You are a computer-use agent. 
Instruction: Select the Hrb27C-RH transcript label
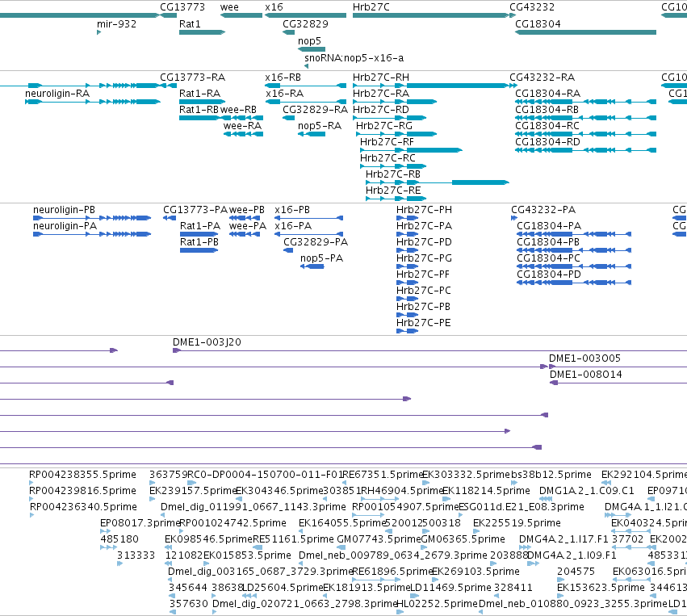click(381, 78)
